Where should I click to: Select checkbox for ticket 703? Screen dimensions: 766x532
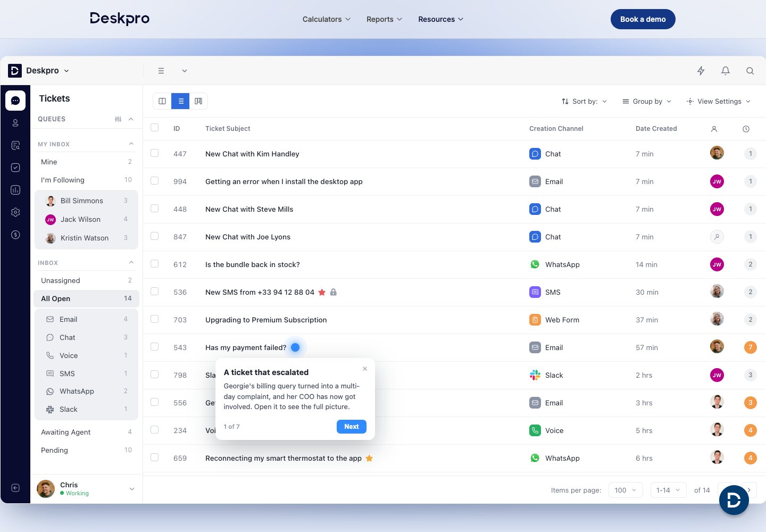click(155, 319)
